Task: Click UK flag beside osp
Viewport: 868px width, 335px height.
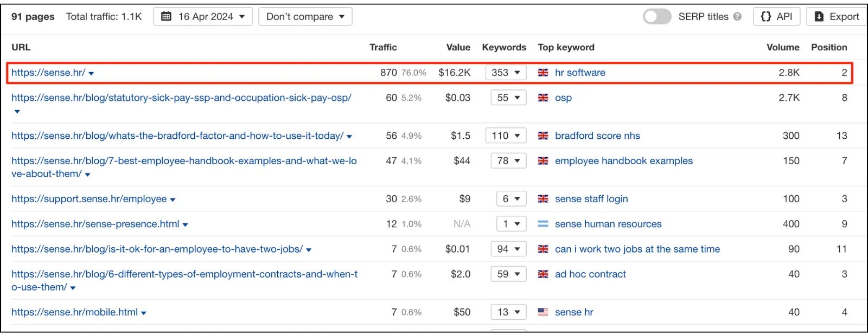Action: point(543,98)
